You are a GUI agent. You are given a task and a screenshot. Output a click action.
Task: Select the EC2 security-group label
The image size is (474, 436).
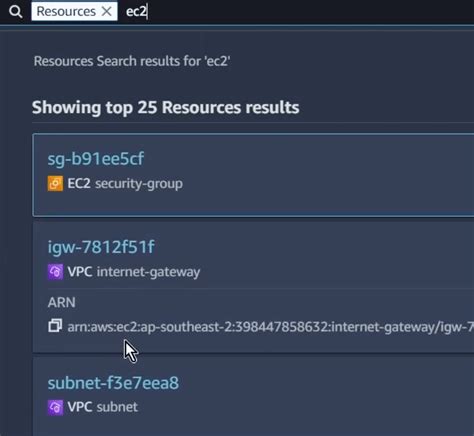tap(125, 184)
